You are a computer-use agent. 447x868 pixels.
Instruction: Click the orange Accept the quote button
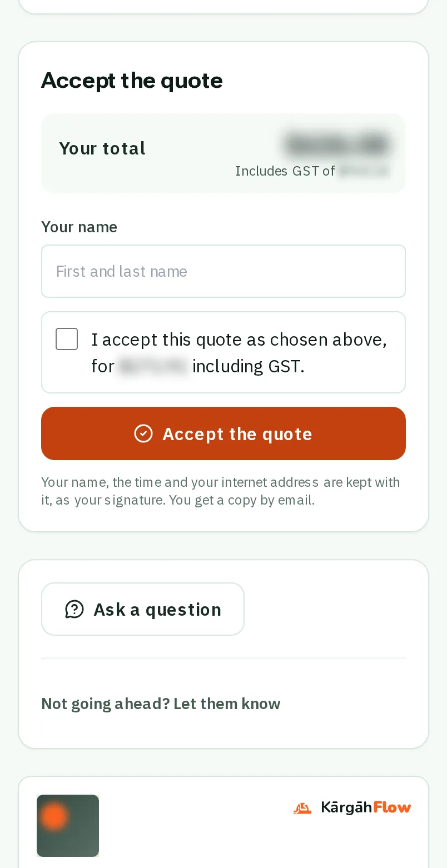(x=223, y=433)
